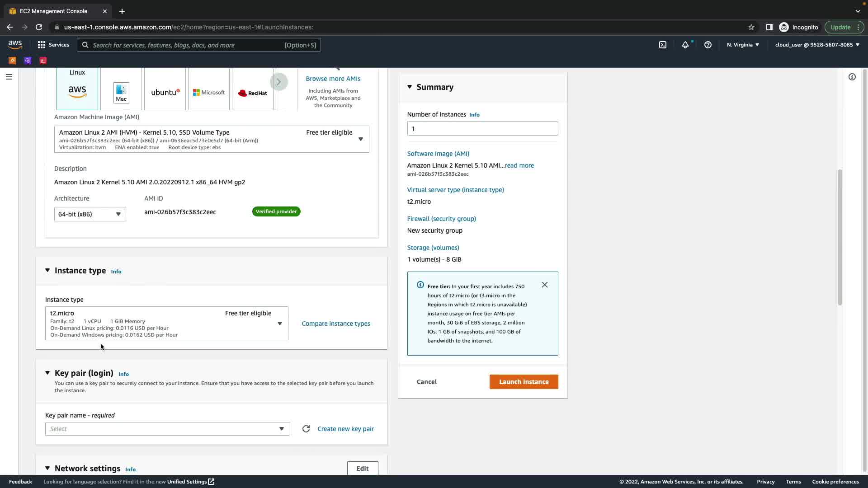The width and height of the screenshot is (868, 488).
Task: Open the notifications bell icon
Action: click(685, 45)
